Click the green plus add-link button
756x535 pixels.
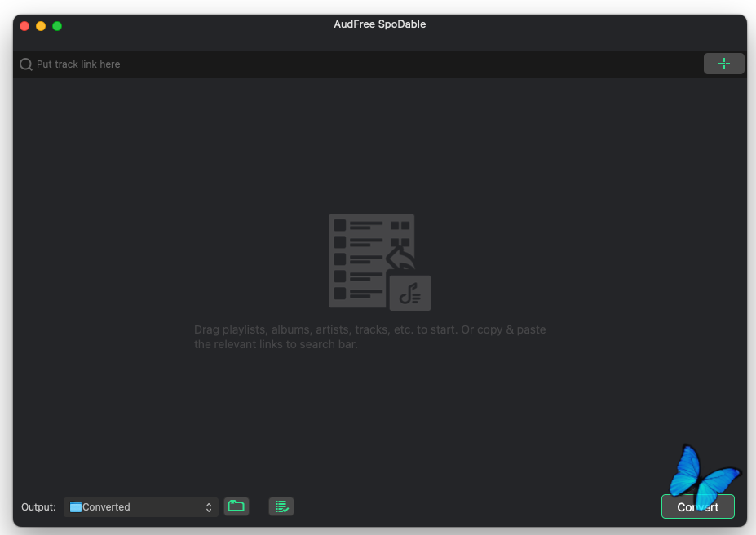(723, 64)
